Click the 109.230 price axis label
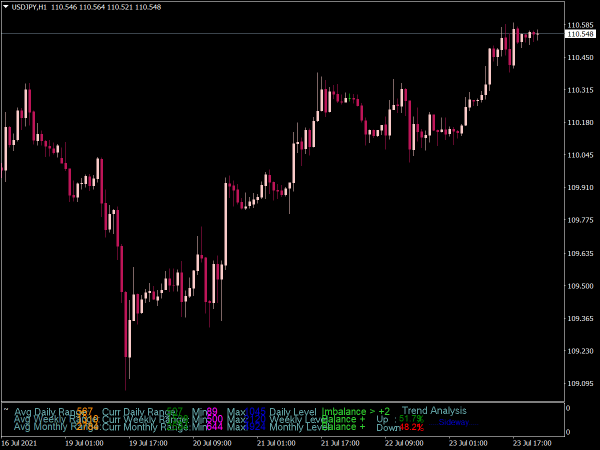Image resolution: width=600 pixels, height=450 pixels. [580, 351]
